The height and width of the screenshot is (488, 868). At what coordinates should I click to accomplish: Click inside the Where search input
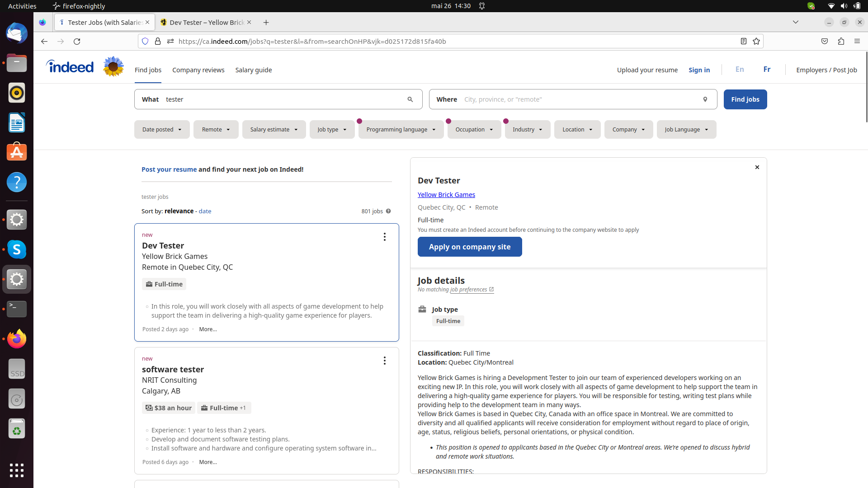[x=565, y=99]
